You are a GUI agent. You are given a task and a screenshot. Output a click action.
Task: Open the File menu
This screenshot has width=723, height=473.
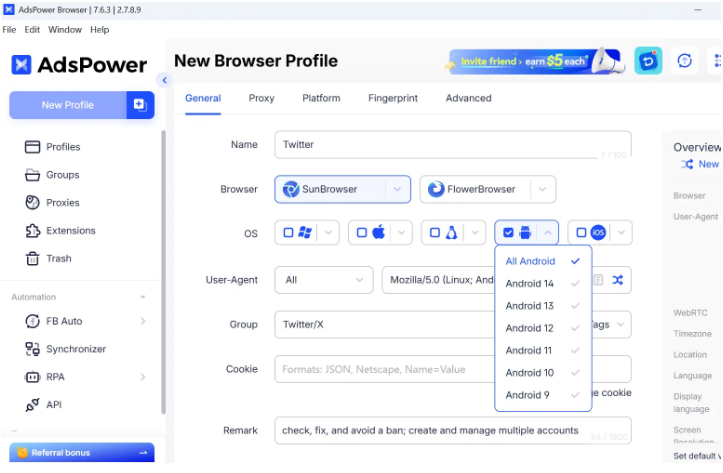[x=9, y=30]
